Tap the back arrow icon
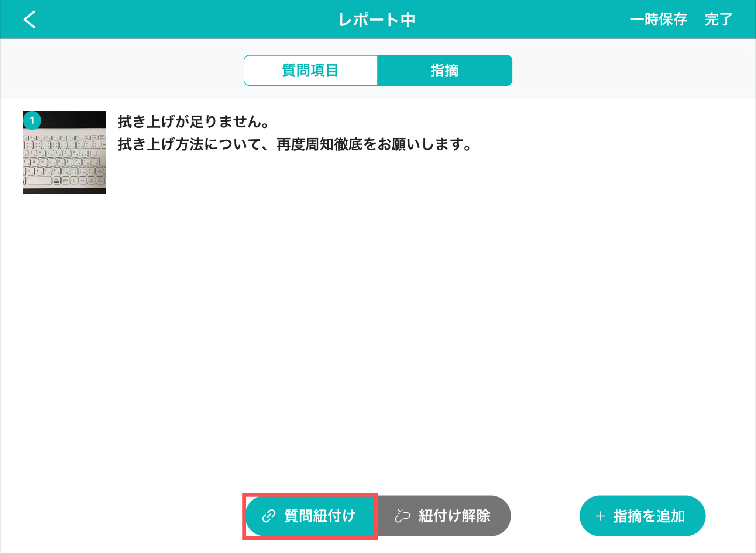 click(x=30, y=19)
